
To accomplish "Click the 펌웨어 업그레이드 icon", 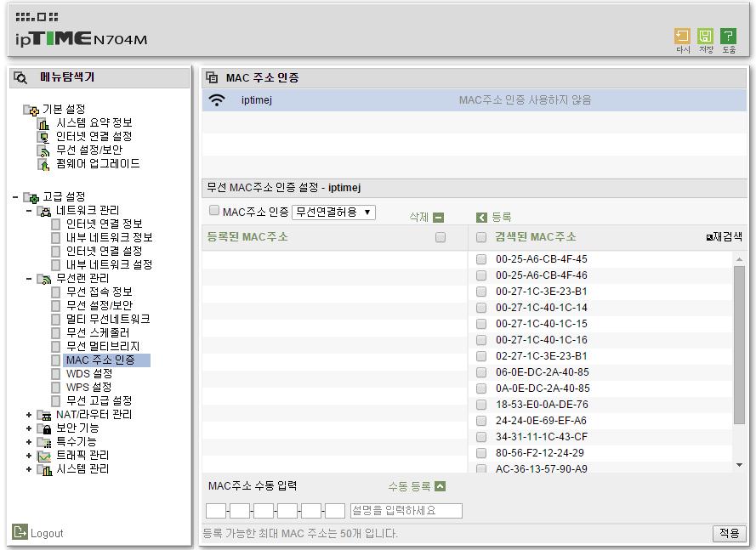I will (x=43, y=164).
